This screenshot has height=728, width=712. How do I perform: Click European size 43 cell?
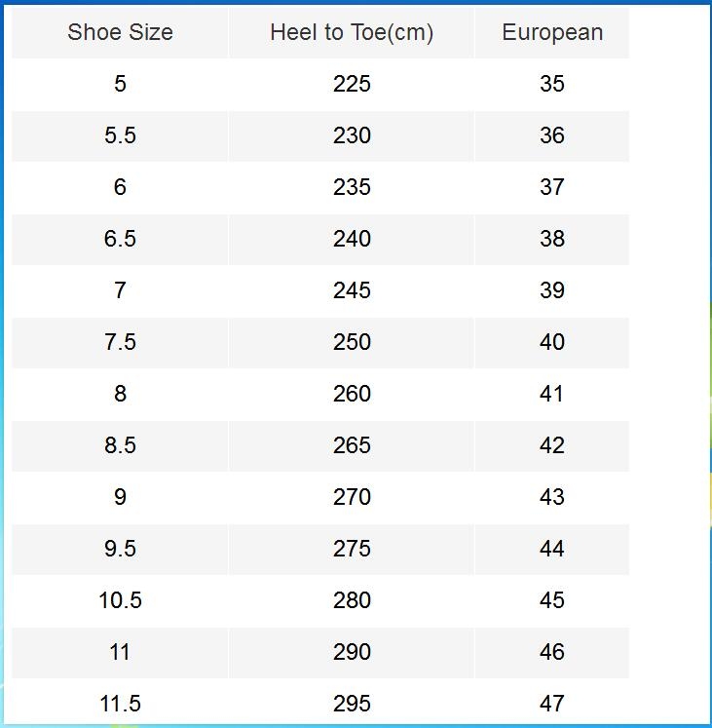(552, 497)
